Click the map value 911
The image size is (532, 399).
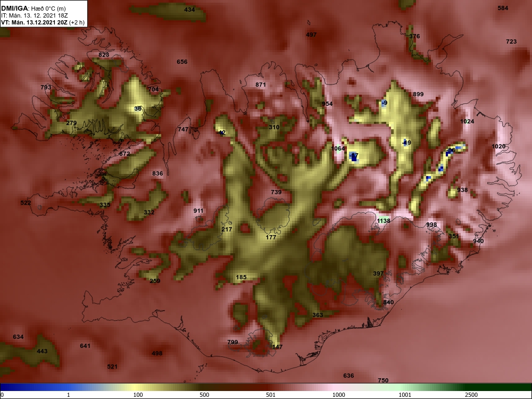(x=198, y=211)
